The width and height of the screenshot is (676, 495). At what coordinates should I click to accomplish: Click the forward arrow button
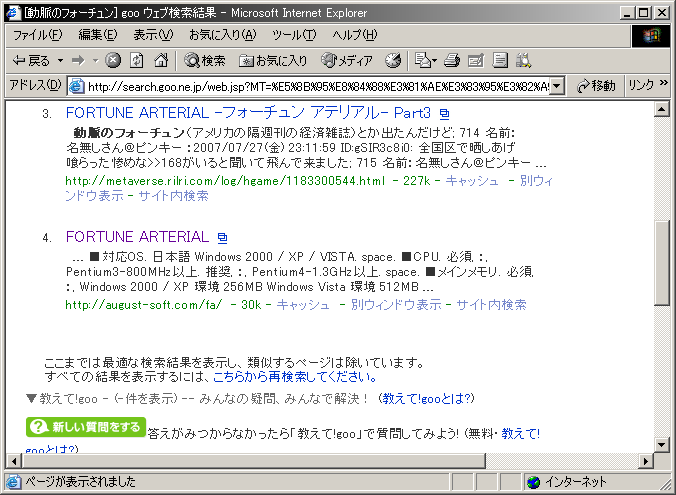(78, 61)
